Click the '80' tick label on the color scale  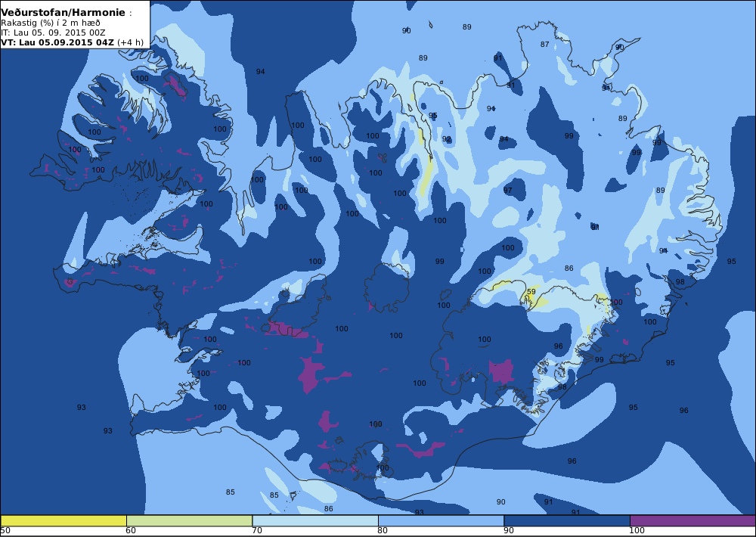pos(383,531)
